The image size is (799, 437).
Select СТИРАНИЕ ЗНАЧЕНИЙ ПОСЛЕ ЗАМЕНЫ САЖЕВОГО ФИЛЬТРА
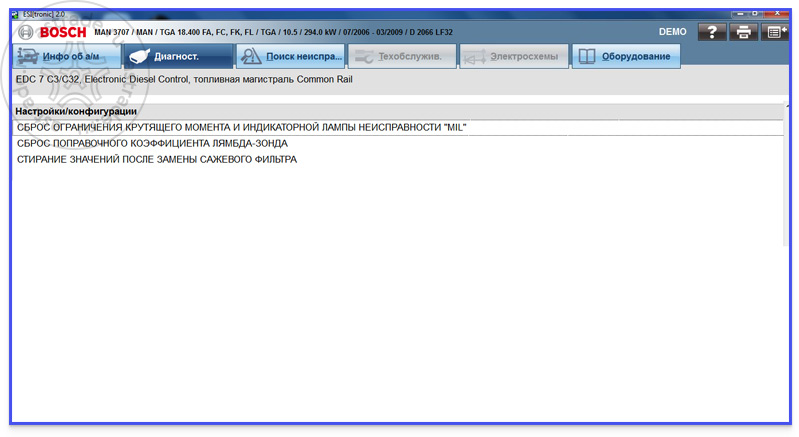tap(397, 159)
